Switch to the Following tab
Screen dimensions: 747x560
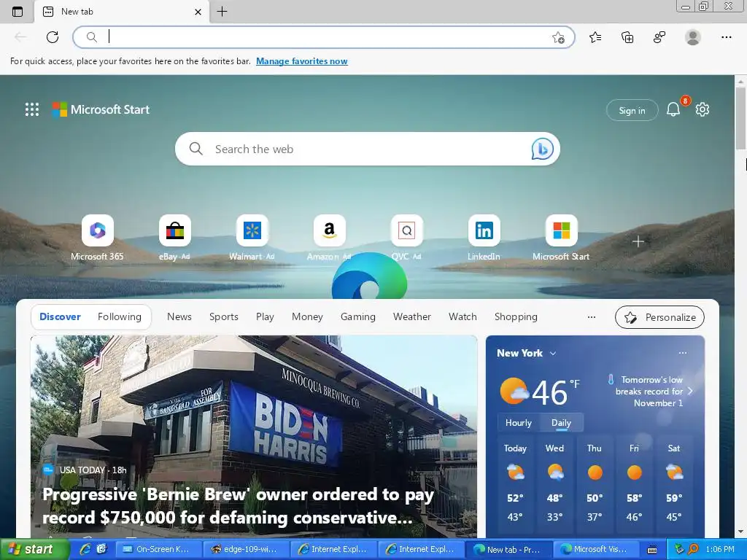[x=120, y=316]
